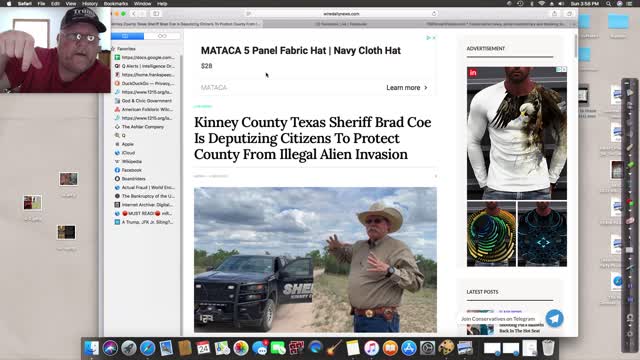Open MUST READ bookmark in sidebar
This screenshot has width=640, height=360.
point(144,213)
